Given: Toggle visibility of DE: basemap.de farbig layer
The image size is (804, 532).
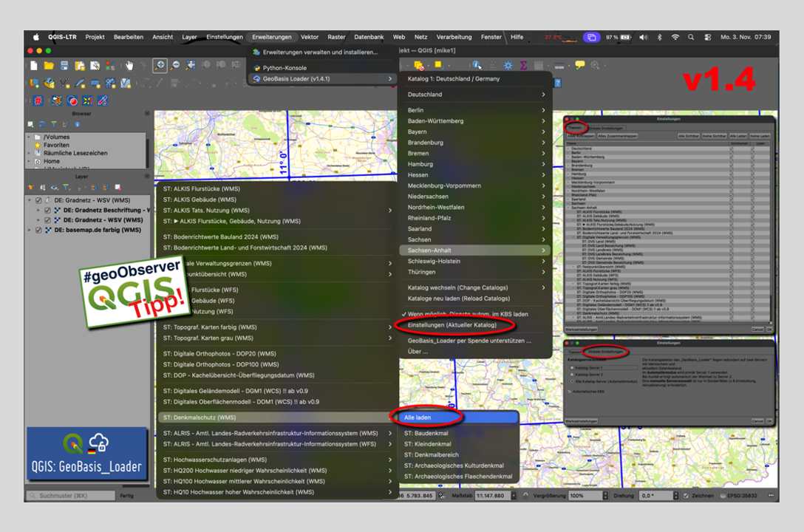Looking at the screenshot, I should (x=38, y=230).
